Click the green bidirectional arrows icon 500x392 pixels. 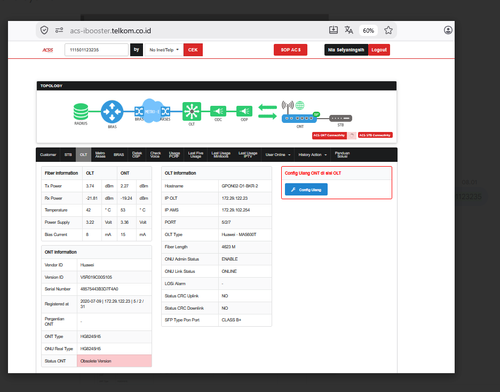267,111
